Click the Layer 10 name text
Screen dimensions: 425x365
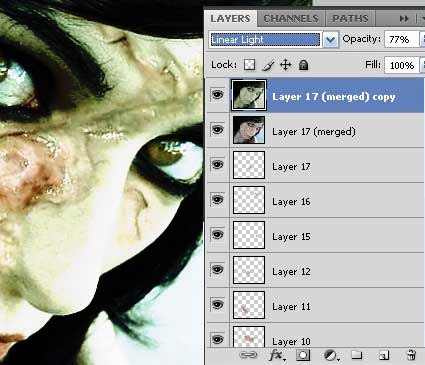(291, 341)
